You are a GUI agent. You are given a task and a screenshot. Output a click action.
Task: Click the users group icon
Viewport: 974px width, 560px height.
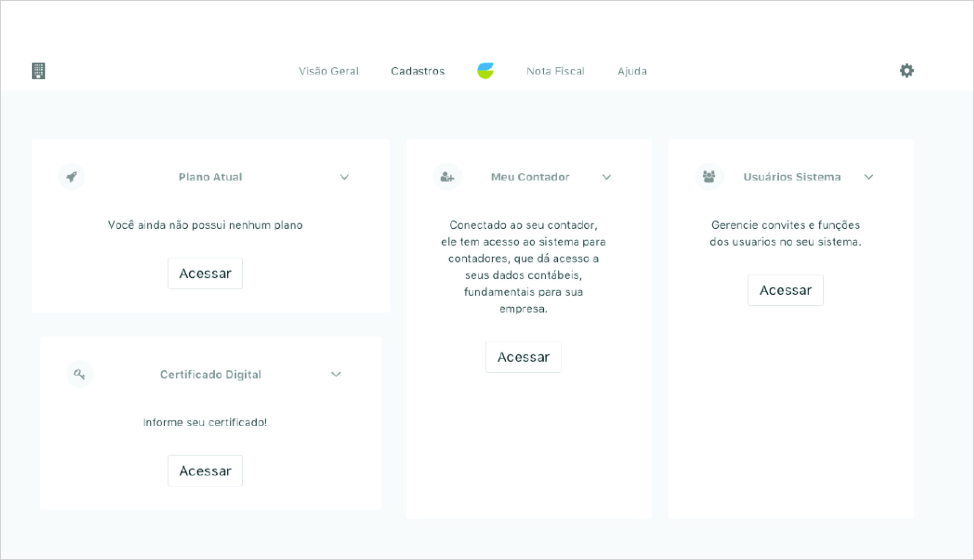point(709,177)
